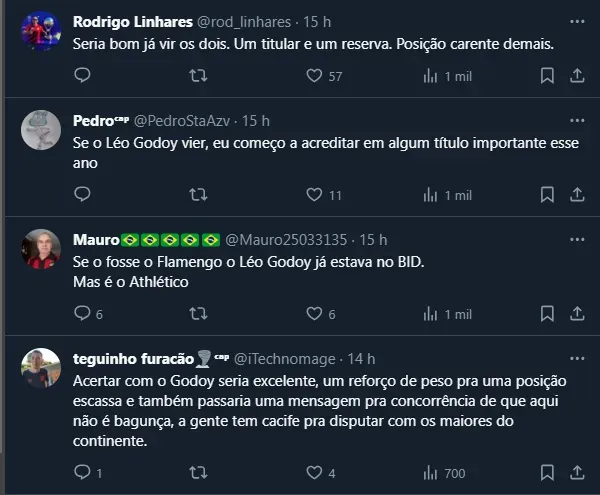Screen dimensions: 600x495
Task: Open more options menu on Pedro's tweet
Action: coord(577,121)
